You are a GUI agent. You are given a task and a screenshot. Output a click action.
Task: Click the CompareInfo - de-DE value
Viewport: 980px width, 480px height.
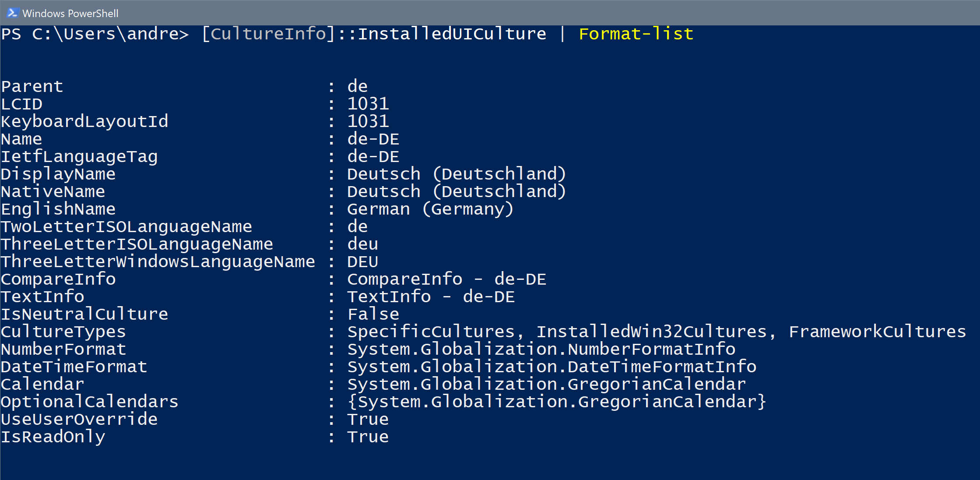446,279
